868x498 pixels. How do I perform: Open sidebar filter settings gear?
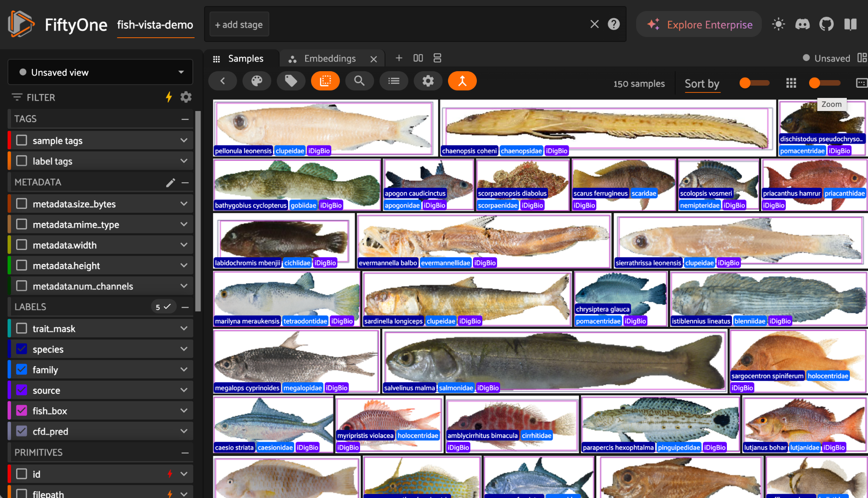tap(186, 97)
